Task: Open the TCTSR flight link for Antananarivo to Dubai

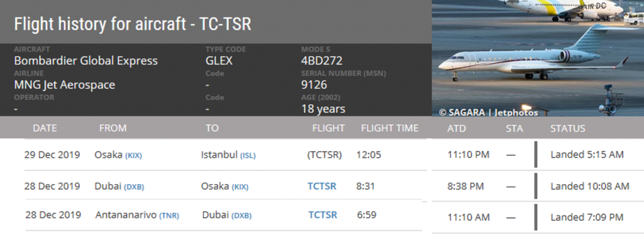Action: pyautogui.click(x=323, y=215)
